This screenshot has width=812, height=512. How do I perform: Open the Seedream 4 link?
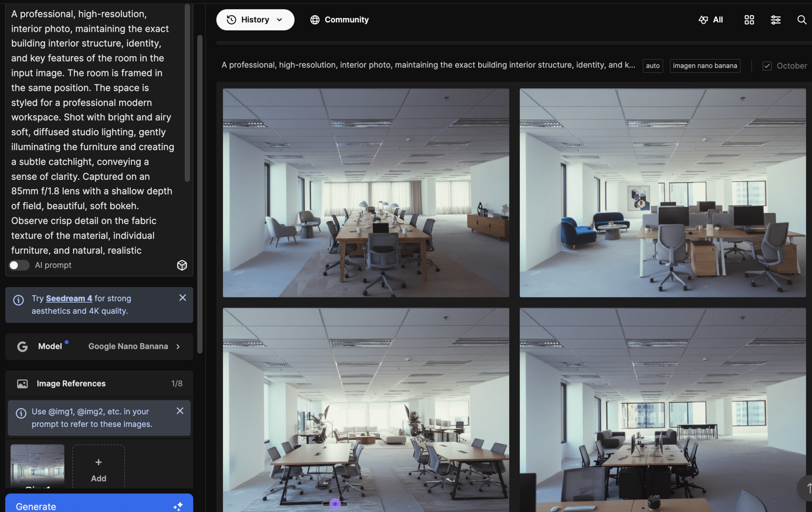[69, 298]
